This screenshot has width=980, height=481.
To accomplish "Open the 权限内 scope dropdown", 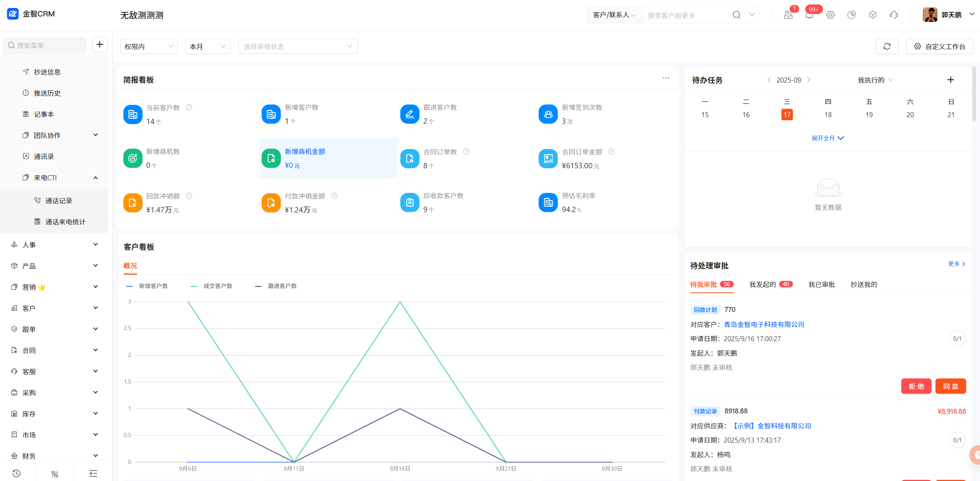I will [x=149, y=46].
